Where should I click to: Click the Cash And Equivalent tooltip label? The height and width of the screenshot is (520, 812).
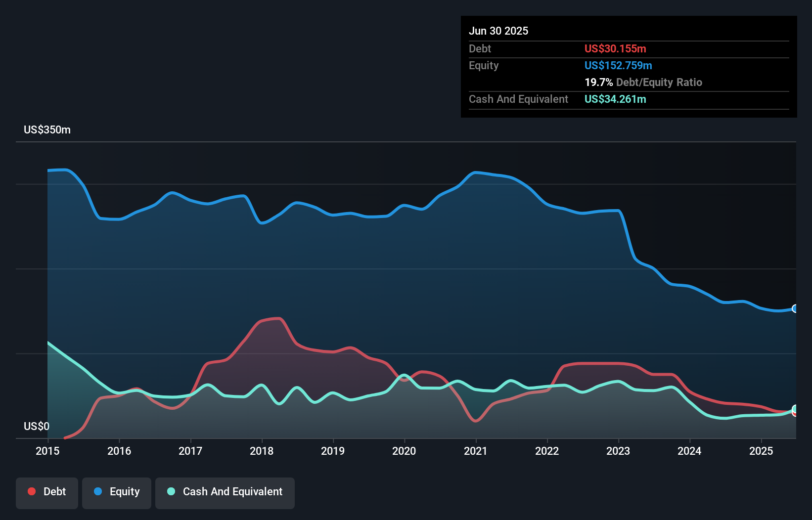tap(518, 99)
